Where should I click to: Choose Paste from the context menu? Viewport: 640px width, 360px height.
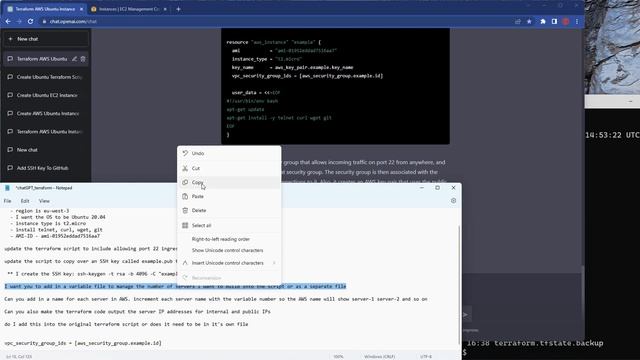pyautogui.click(x=229, y=196)
